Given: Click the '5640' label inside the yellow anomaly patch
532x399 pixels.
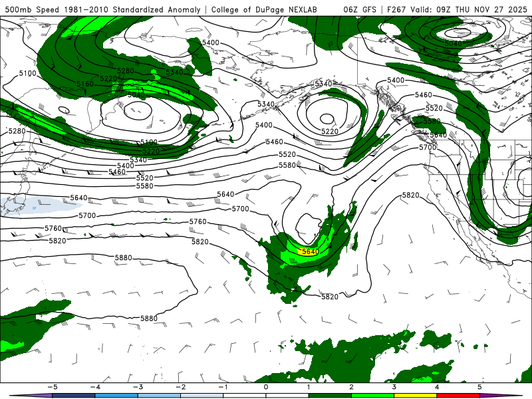Looking at the screenshot, I should 311,252.
